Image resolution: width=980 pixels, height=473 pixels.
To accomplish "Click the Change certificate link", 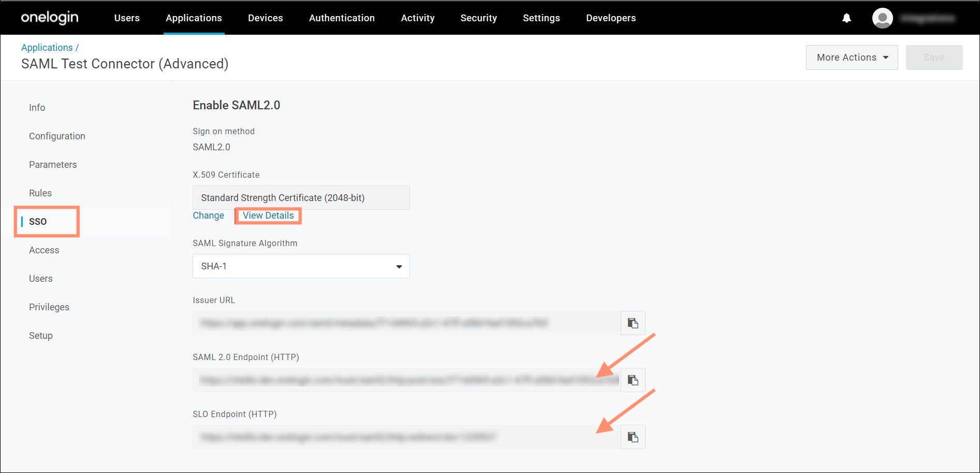I will [x=208, y=216].
